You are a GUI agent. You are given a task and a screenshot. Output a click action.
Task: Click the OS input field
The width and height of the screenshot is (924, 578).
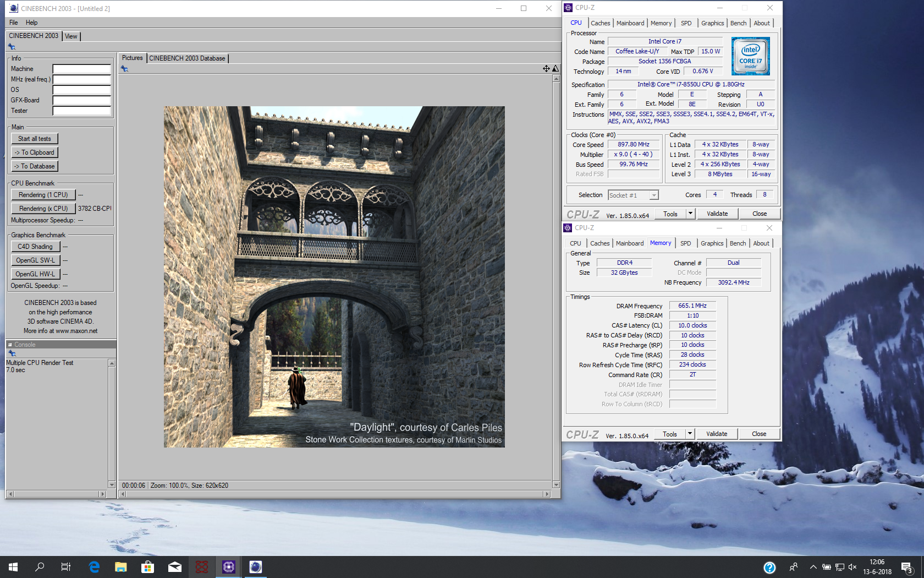(82, 90)
